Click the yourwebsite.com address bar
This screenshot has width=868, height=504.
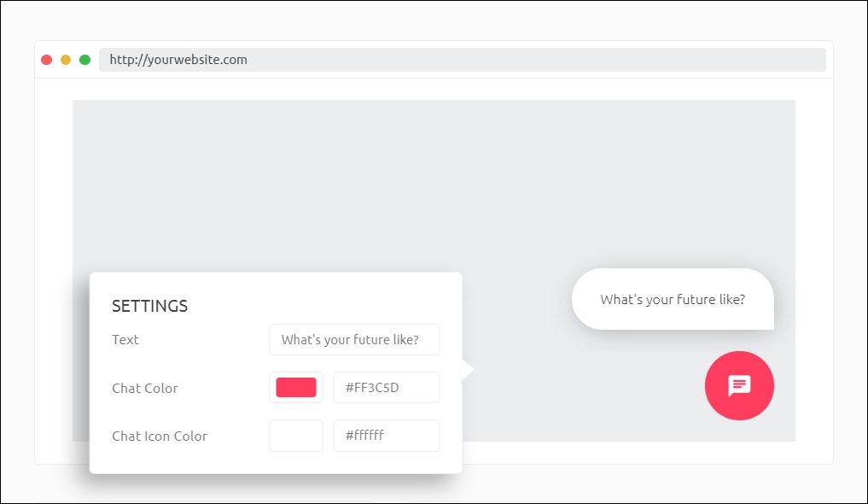[x=462, y=60]
